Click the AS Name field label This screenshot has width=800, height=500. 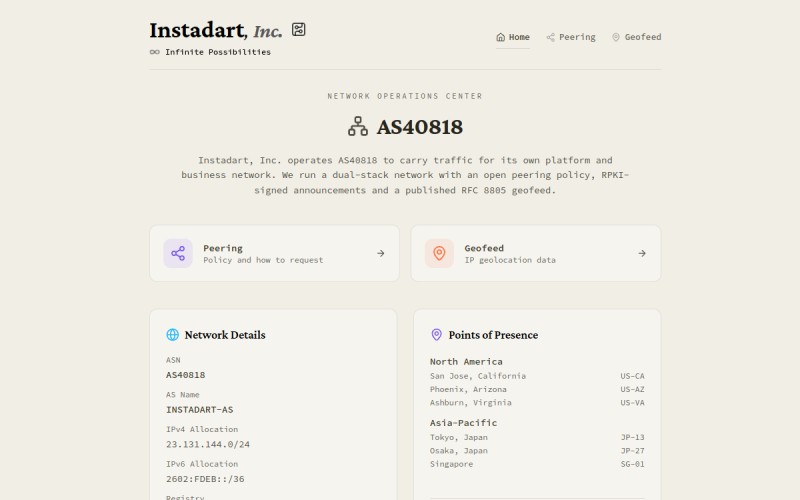tap(183, 394)
